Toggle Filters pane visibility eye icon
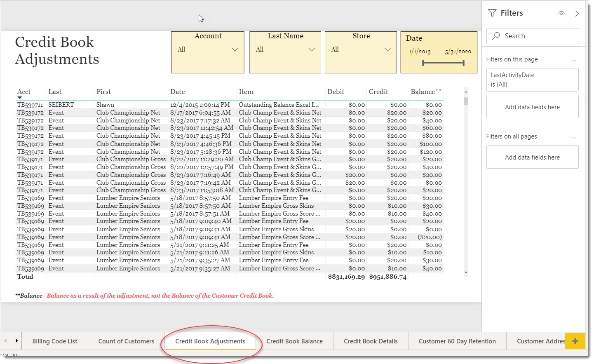This screenshot has height=364, width=594. (x=561, y=13)
